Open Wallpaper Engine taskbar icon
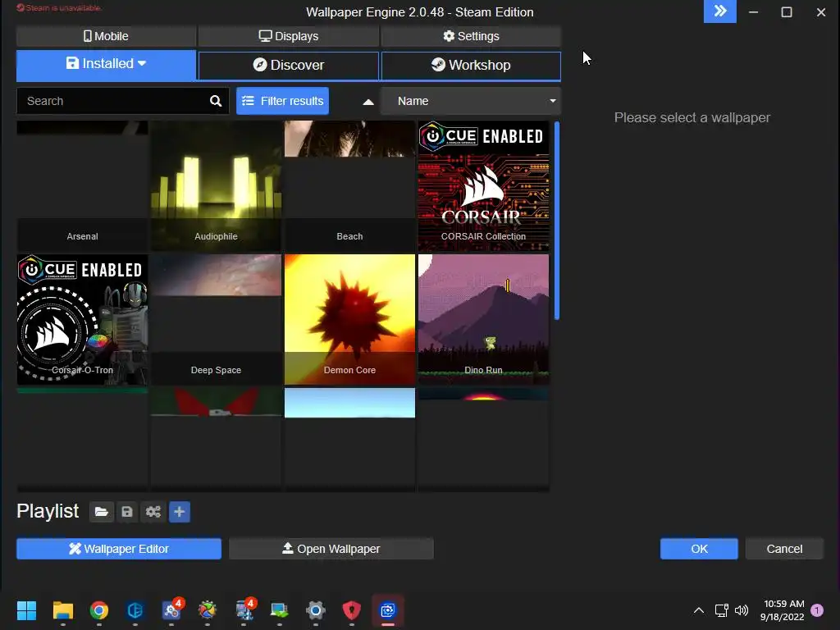Image resolution: width=840 pixels, height=630 pixels. (x=388, y=609)
